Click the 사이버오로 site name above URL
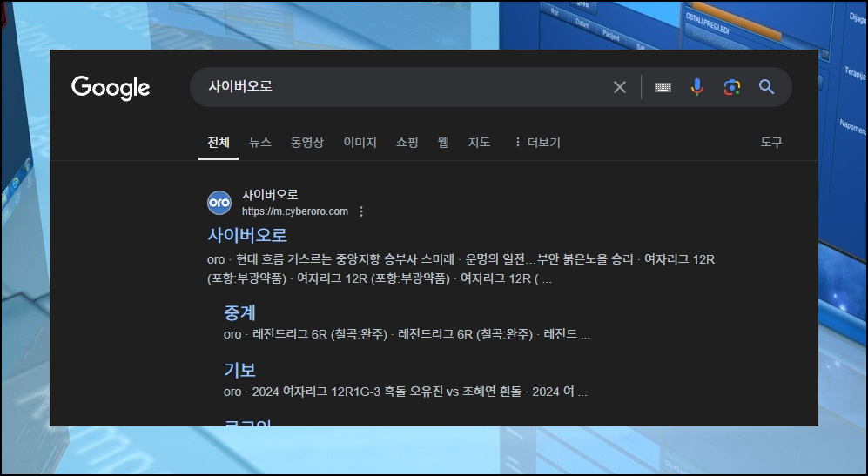 270,194
